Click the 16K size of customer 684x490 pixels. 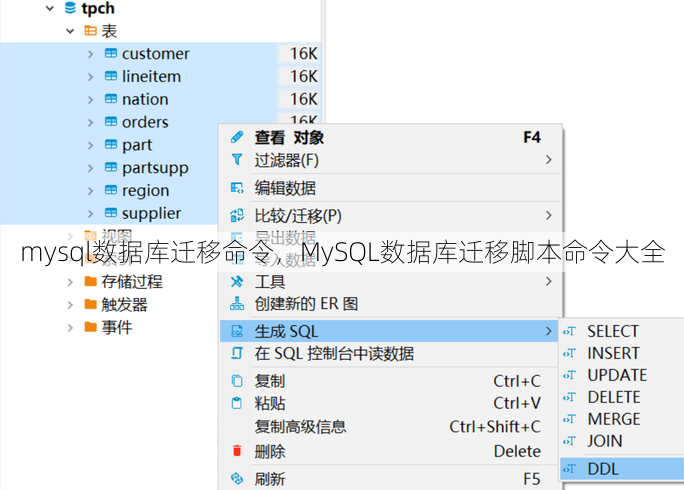(304, 54)
